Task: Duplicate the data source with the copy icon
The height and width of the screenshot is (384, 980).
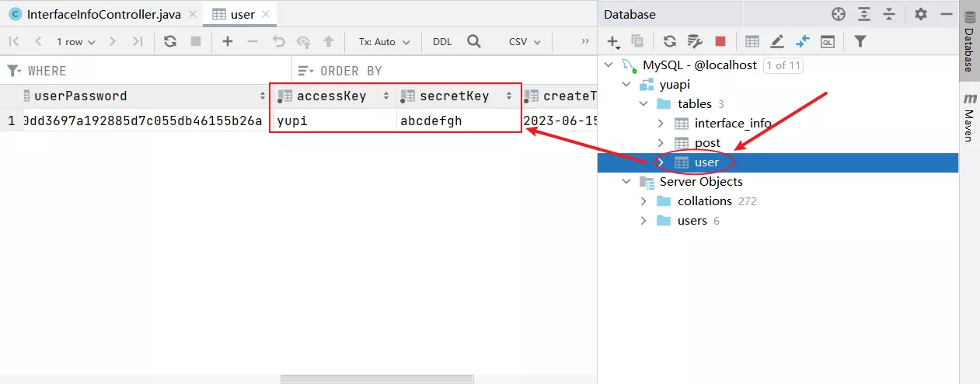Action: (x=637, y=42)
